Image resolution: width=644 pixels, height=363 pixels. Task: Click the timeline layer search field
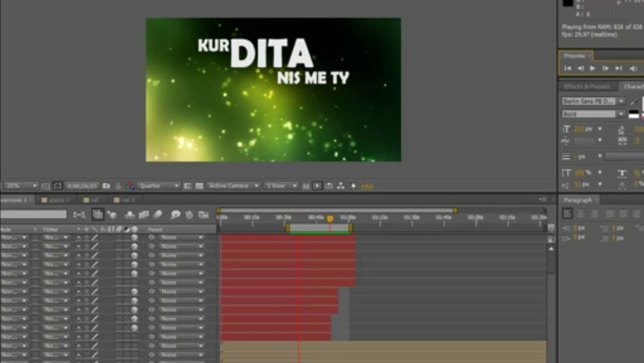[x=33, y=215]
